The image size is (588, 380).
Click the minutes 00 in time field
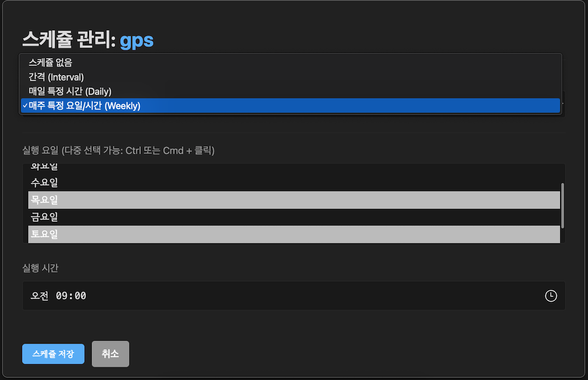tap(80, 296)
